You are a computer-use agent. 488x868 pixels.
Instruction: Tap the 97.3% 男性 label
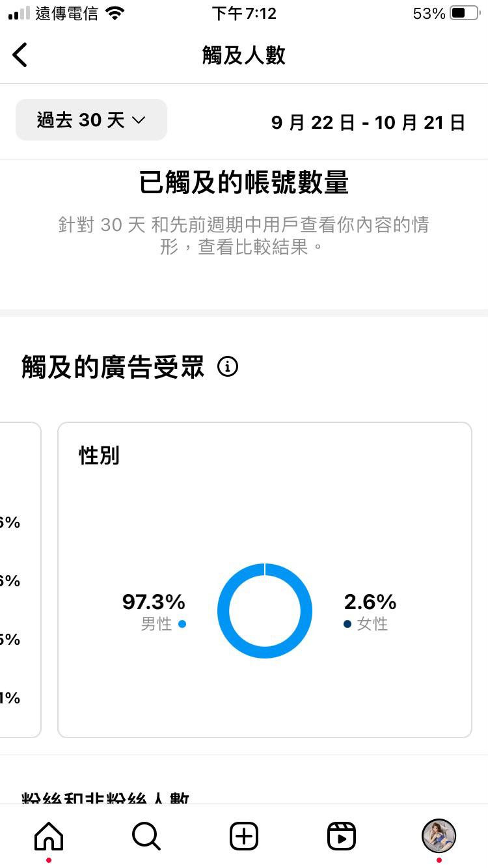point(154,611)
